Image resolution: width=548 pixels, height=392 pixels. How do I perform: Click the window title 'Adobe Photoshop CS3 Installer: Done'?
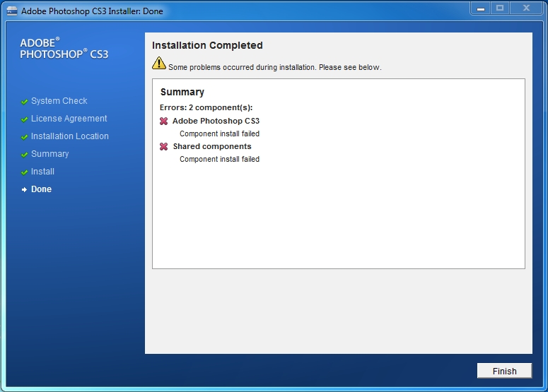[92, 11]
